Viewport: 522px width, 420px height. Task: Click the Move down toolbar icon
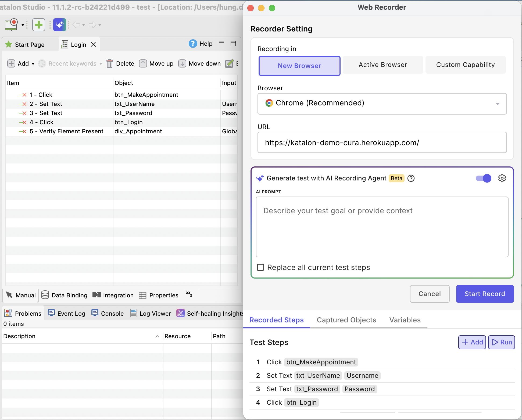coord(182,63)
